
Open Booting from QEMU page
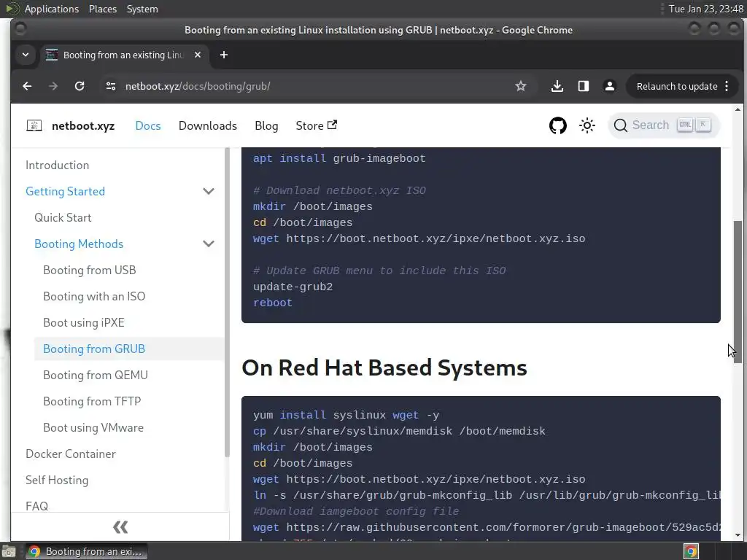coord(96,375)
